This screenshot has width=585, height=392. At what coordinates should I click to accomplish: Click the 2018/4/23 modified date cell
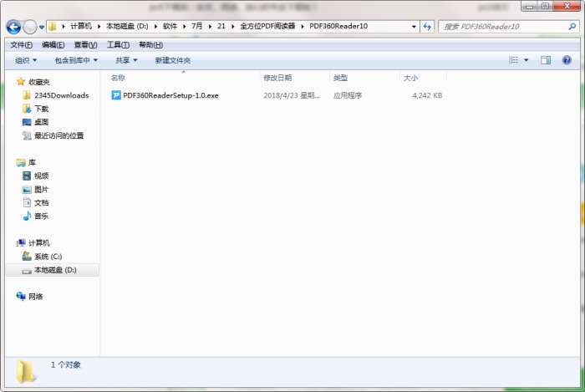[292, 95]
